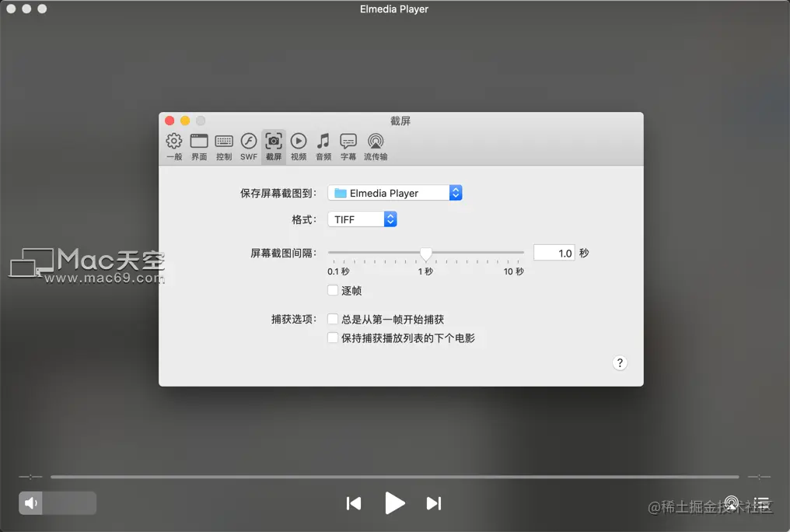Viewport: 790px width, 532px height.
Task: Check 总是从第一帧开始捕获 option
Action: (333, 319)
